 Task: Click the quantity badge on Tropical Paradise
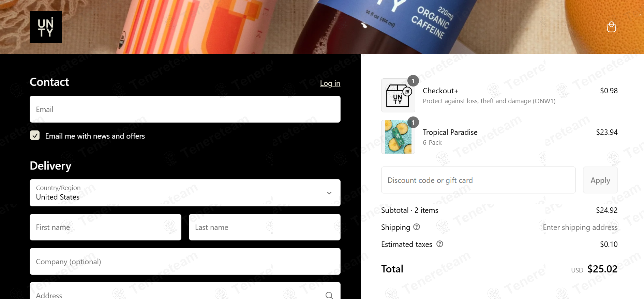pyautogui.click(x=413, y=122)
